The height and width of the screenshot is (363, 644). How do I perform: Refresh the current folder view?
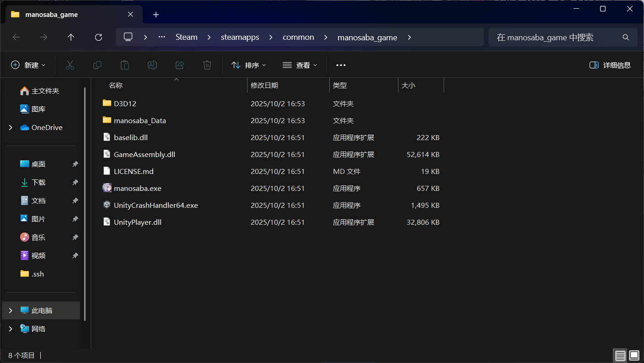pos(98,37)
